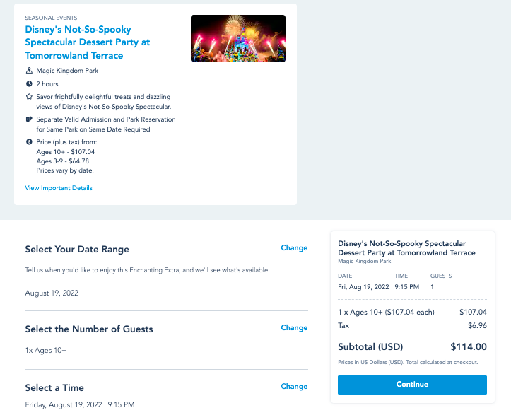Viewport: 511px width, 420px height.
Task: Click the ticket icon by the admission requirement
Action: (29, 119)
